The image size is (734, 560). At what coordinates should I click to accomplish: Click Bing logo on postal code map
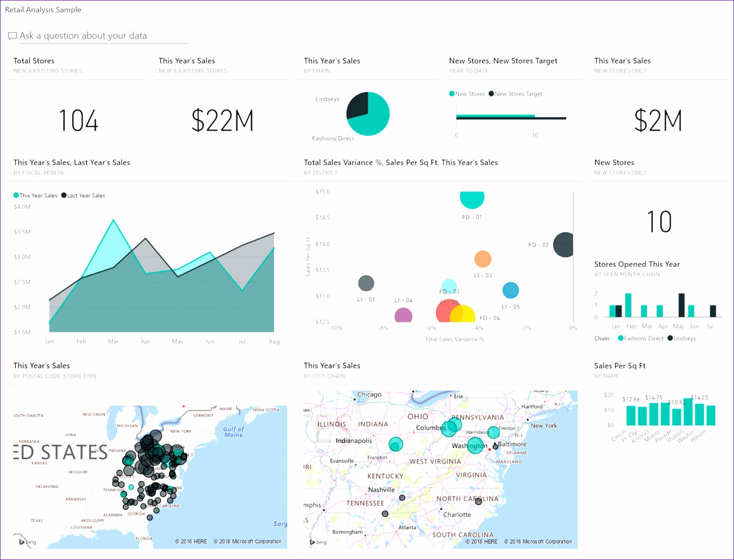tap(27, 542)
